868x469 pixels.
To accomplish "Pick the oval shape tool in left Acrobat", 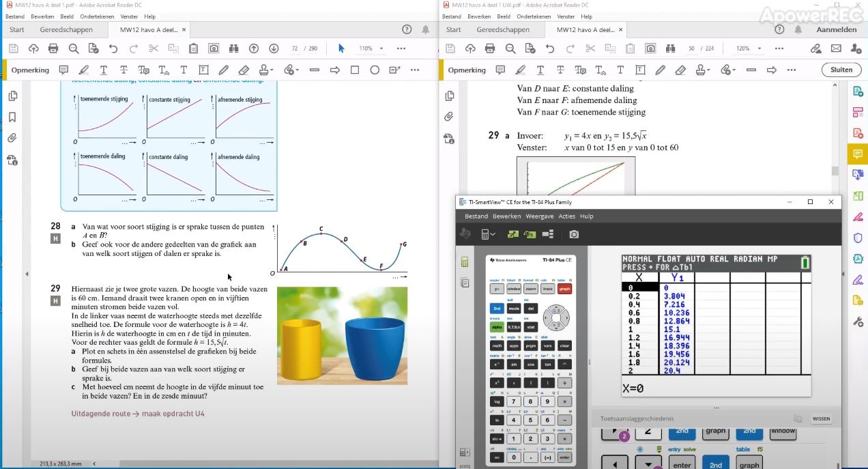I will (375, 70).
